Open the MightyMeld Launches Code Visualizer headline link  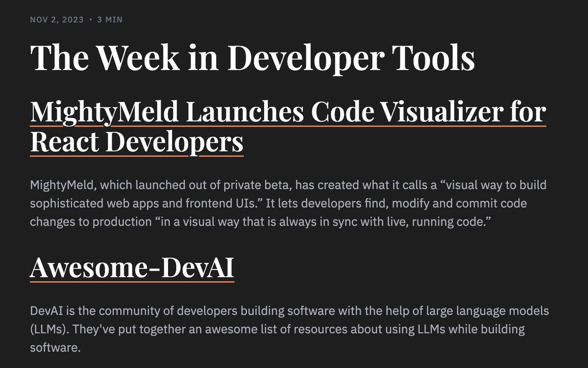click(288, 127)
